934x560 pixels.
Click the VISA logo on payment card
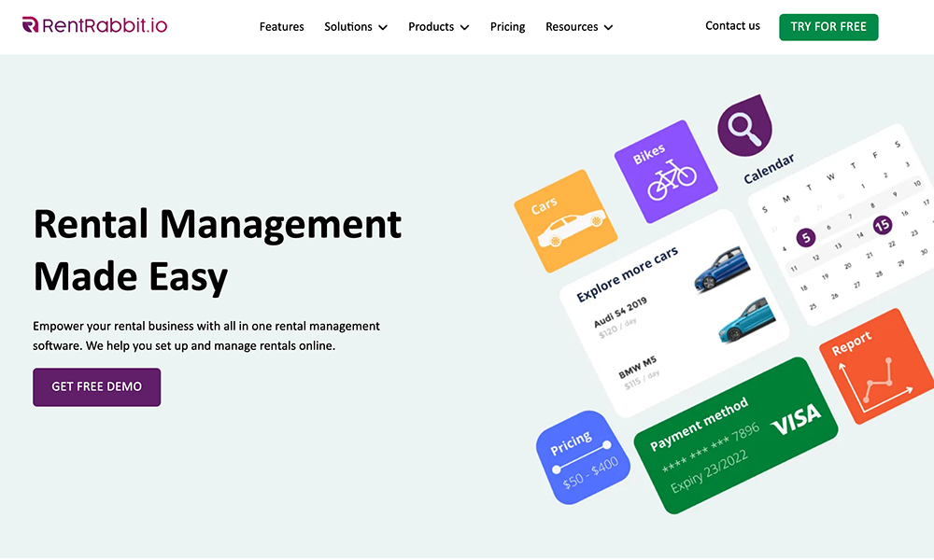click(x=795, y=420)
